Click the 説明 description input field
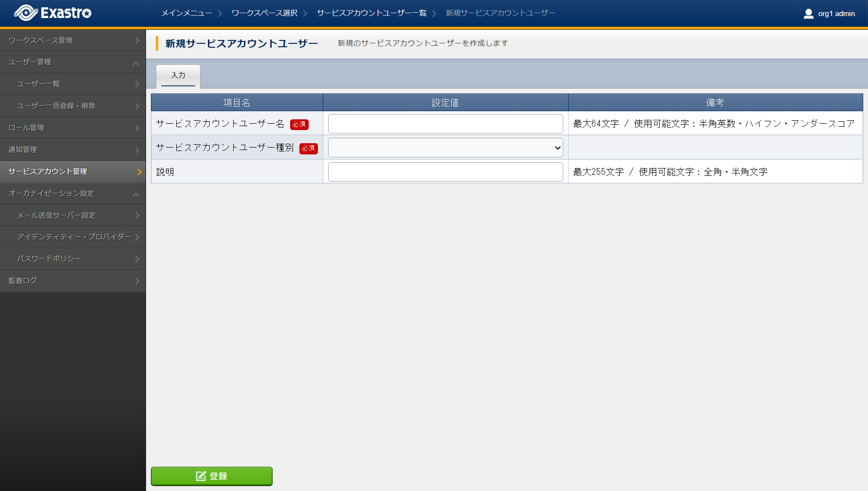868x491 pixels. (445, 172)
